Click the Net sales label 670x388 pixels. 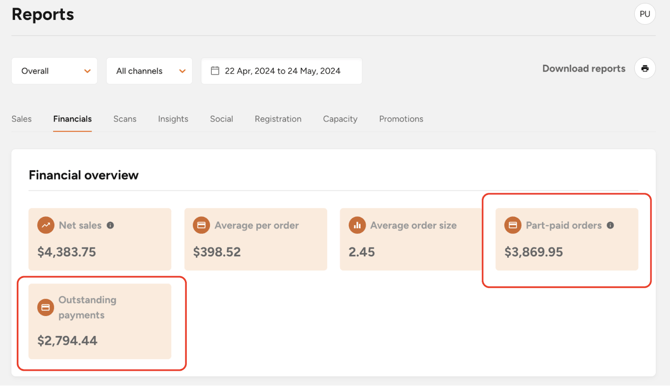coord(80,225)
